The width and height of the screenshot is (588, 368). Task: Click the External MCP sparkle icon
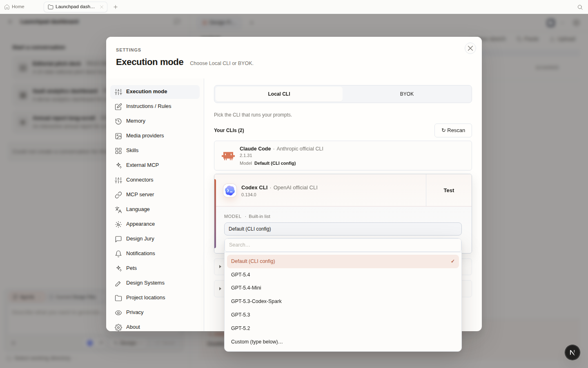(118, 166)
